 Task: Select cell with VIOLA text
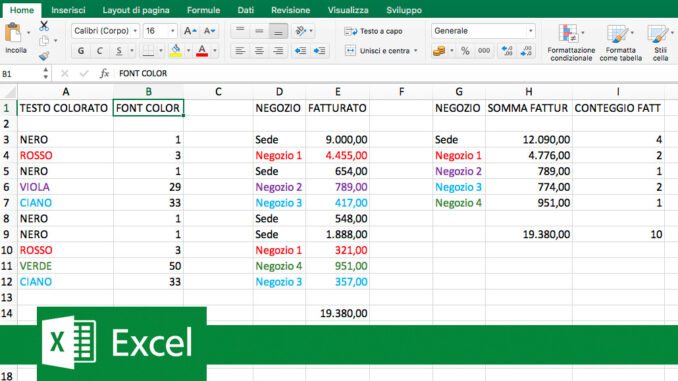pos(65,187)
